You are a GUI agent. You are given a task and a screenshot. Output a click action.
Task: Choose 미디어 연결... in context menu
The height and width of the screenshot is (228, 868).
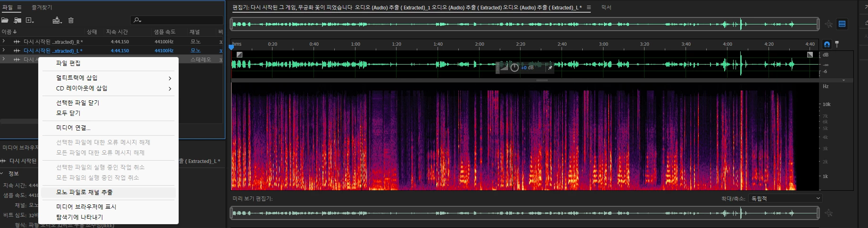click(x=108, y=128)
